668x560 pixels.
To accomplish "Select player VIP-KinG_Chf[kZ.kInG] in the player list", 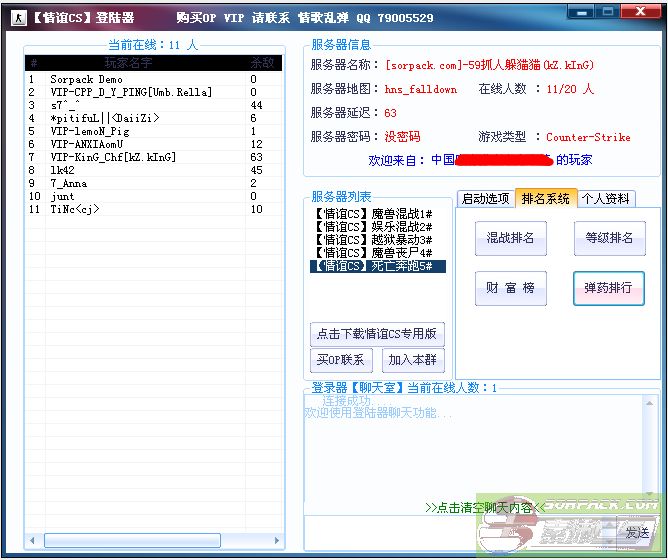I will click(113, 157).
